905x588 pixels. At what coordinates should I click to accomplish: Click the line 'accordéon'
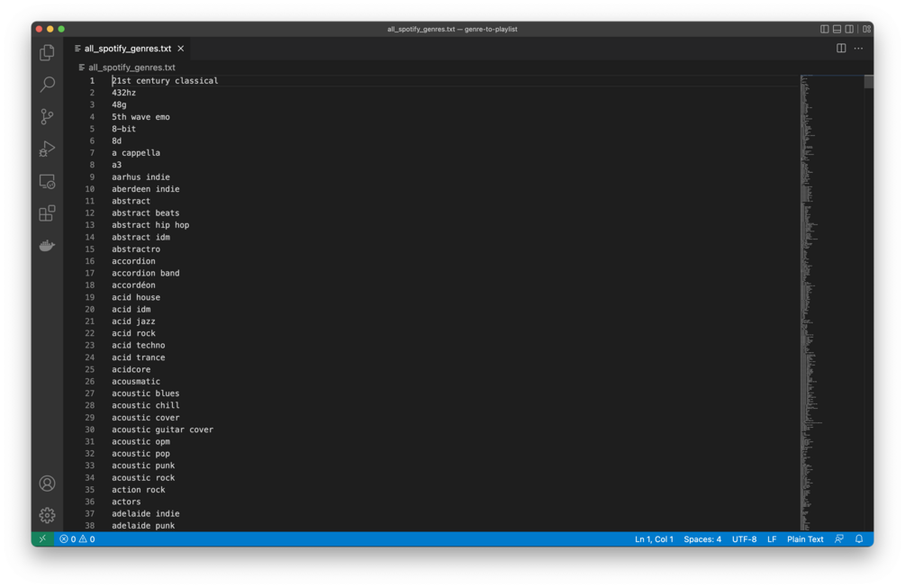(x=133, y=285)
